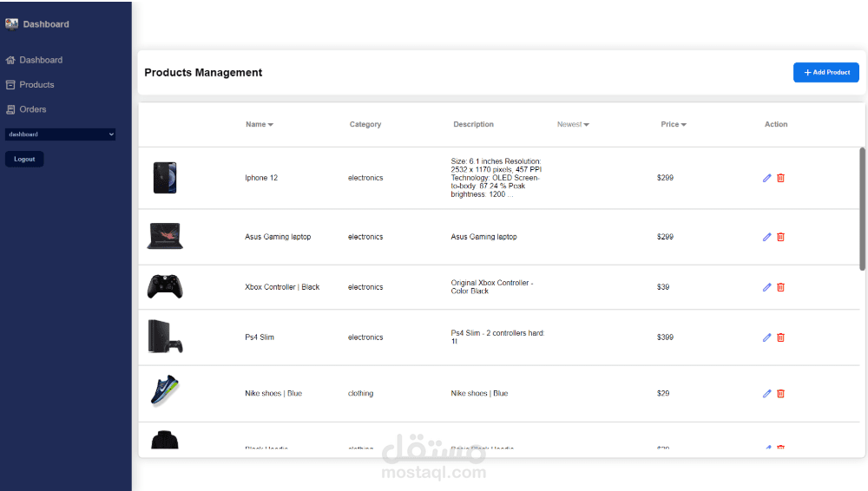Edit the Xbox Controller product
This screenshot has width=868, height=491.
click(x=766, y=287)
